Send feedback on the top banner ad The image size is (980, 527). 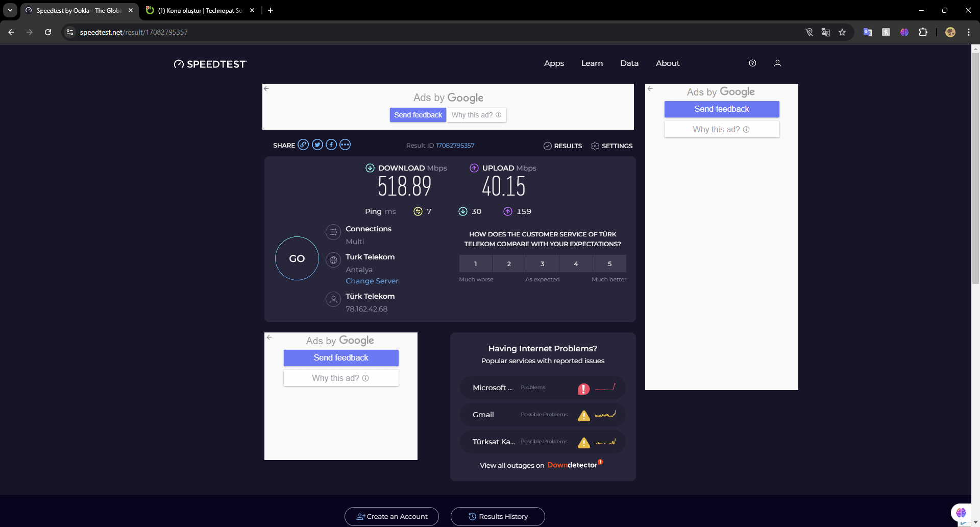[418, 115]
